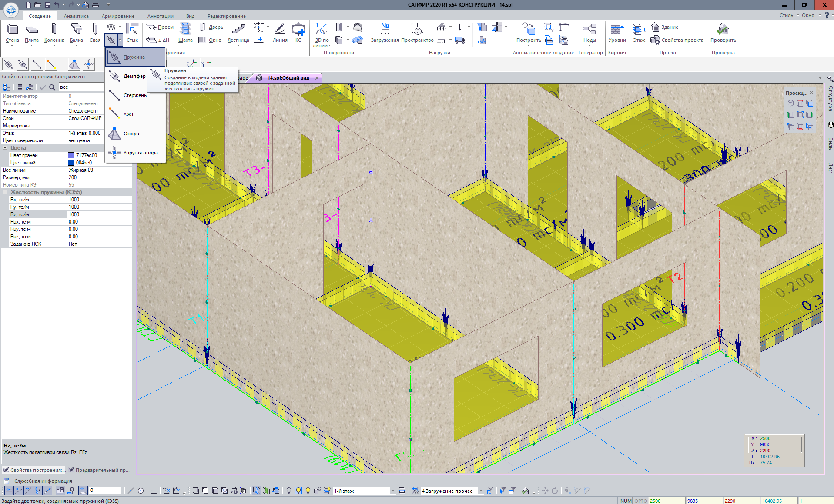Expand the 4.Загружение прочее load dropdown
This screenshot has width=834, height=504.
pos(481,491)
